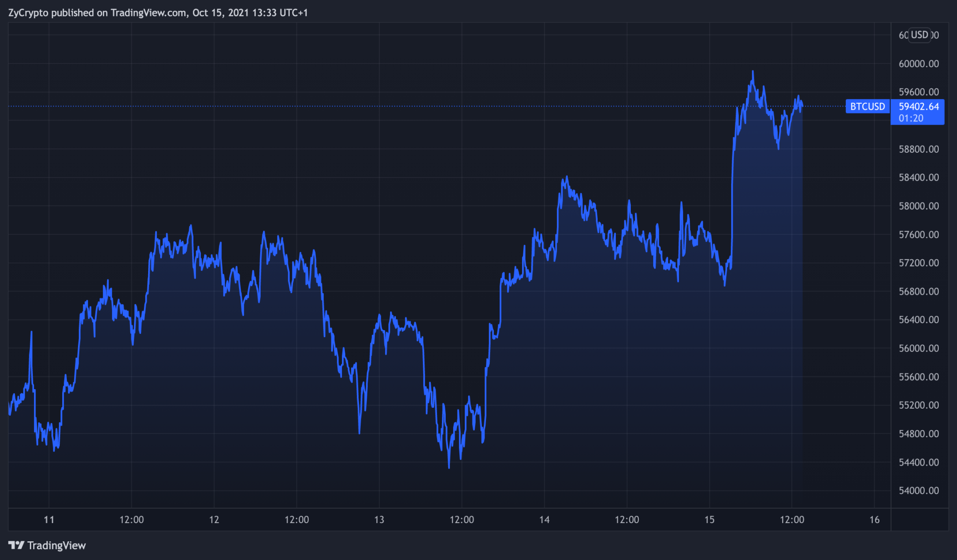This screenshot has width=957, height=560.
Task: Click the 58800.00 price axis label
Action: [x=919, y=149]
